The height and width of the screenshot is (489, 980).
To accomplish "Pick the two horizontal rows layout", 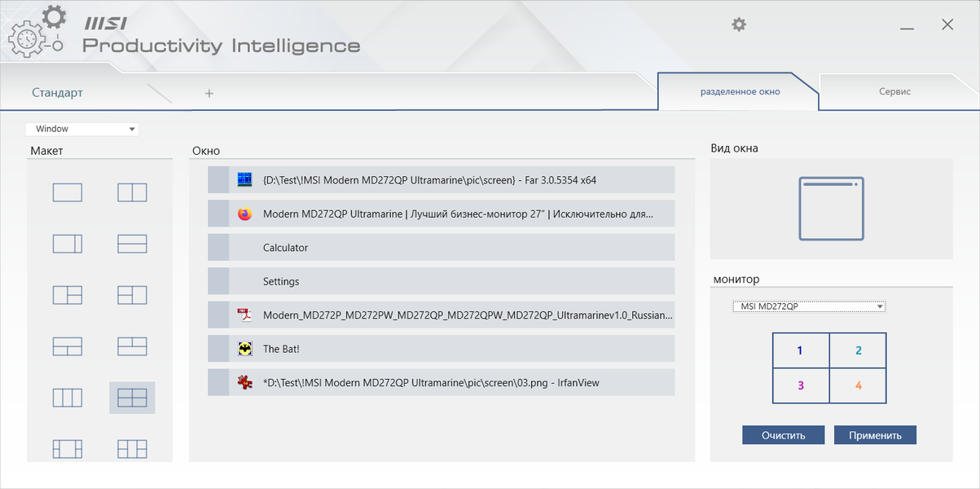I will (x=132, y=244).
